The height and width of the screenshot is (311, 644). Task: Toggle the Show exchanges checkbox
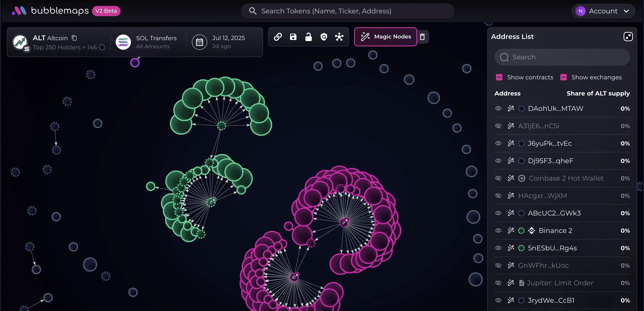pos(563,77)
